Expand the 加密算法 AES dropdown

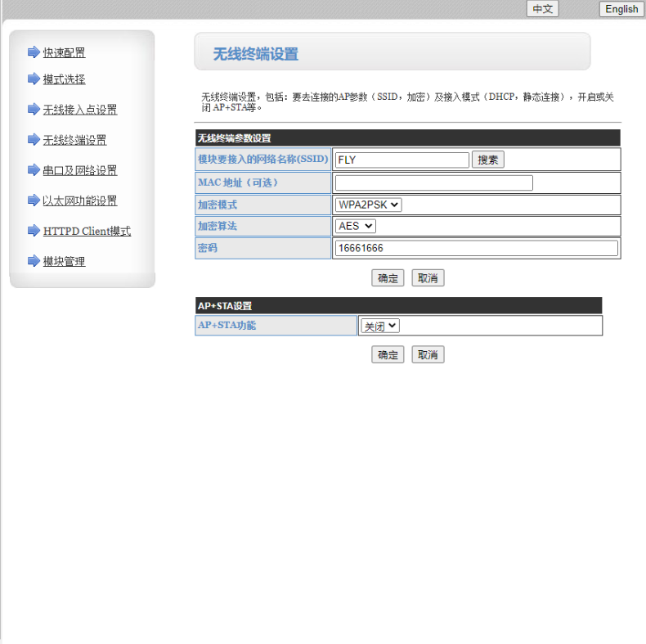(x=356, y=226)
